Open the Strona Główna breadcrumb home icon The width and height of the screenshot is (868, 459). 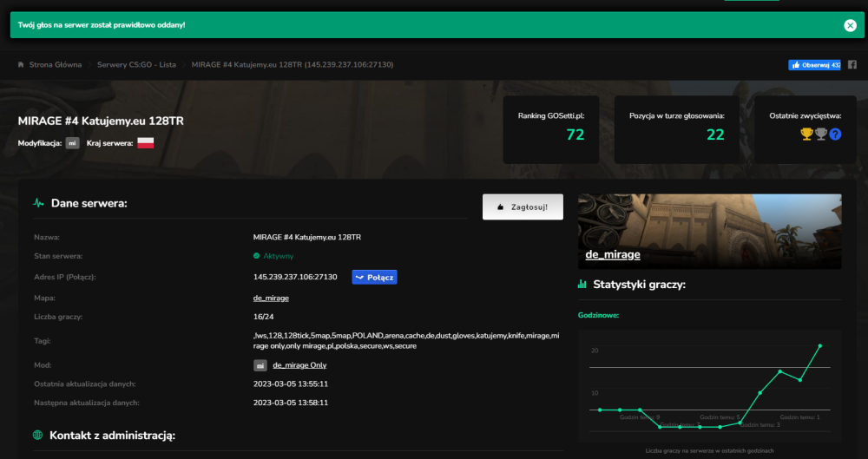point(21,65)
